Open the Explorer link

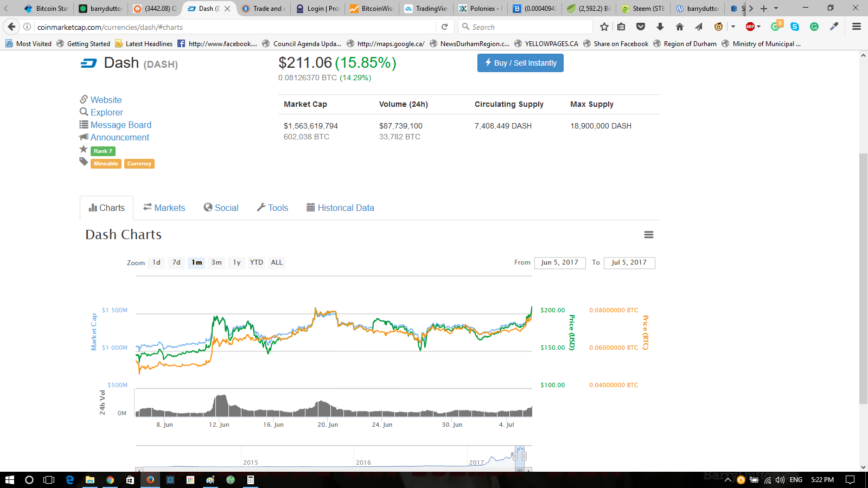click(106, 112)
